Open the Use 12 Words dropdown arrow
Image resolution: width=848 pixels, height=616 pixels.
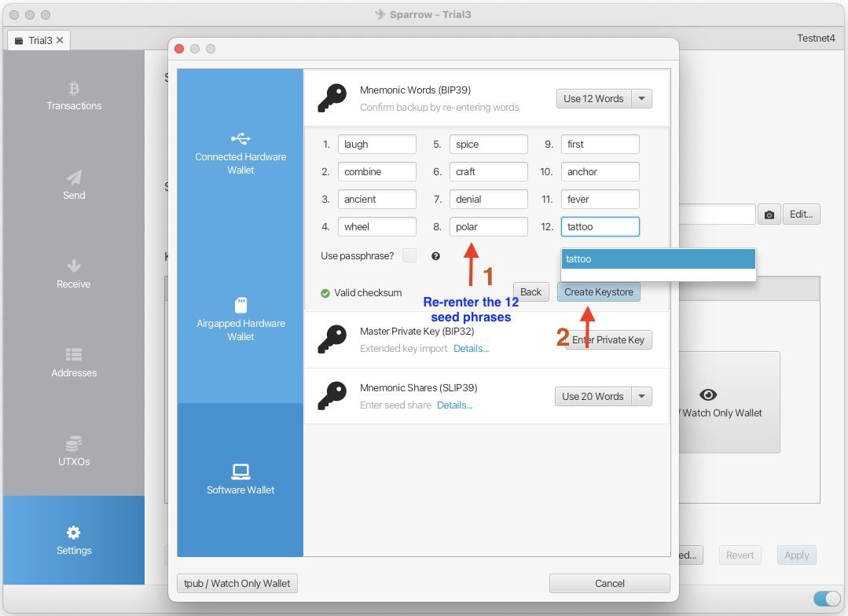tap(641, 99)
